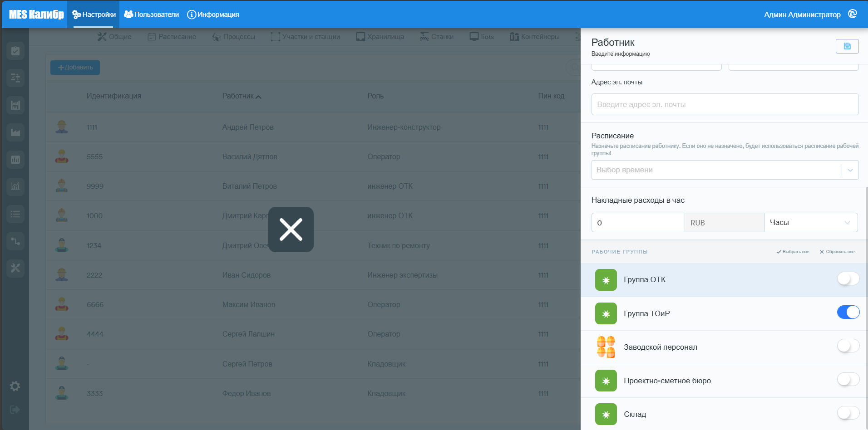Image resolution: width=868 pixels, height=430 pixels.
Task: Switch to the Участки и станции tab
Action: (306, 37)
